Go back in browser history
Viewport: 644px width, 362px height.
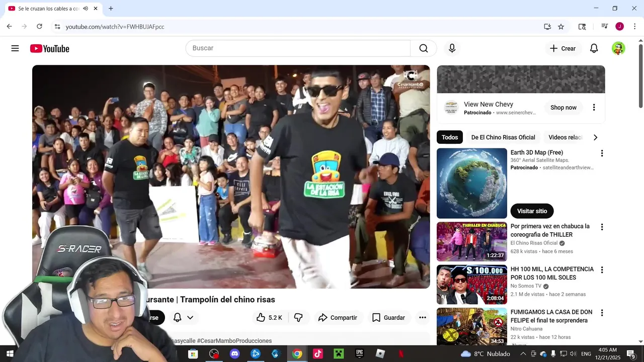click(10, 27)
